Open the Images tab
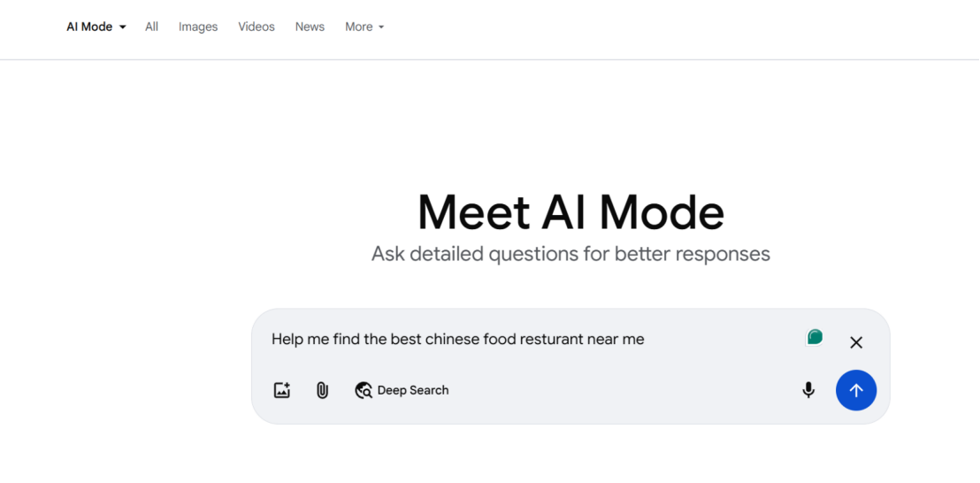980x483 pixels. [x=198, y=27]
